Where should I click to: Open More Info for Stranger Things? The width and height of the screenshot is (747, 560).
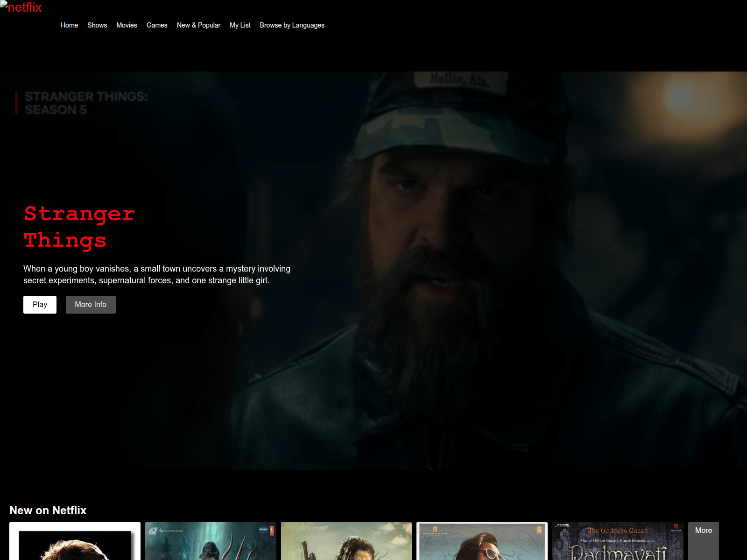91,305
